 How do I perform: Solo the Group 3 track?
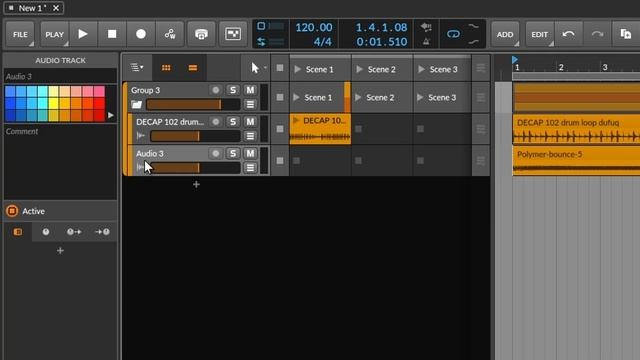233,90
